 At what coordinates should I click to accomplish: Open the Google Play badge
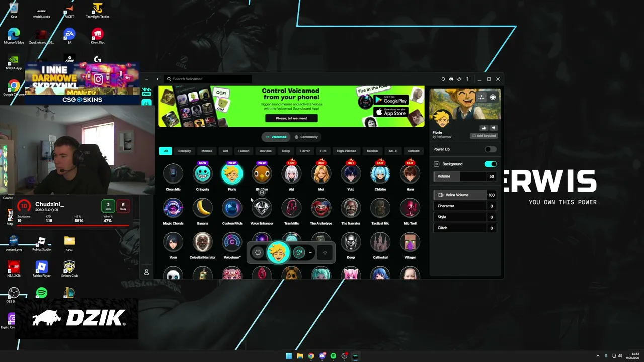coord(390,99)
